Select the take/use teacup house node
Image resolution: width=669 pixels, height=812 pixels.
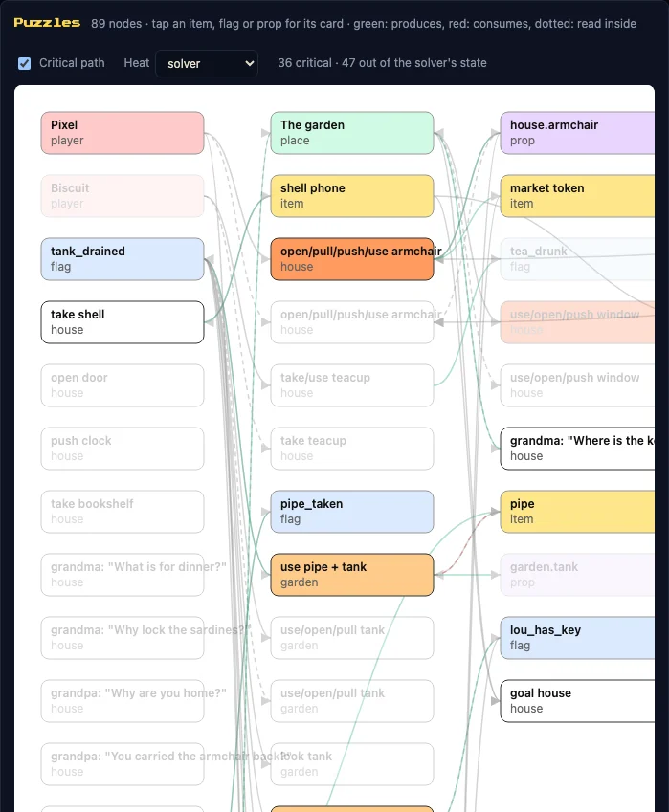[352, 385]
